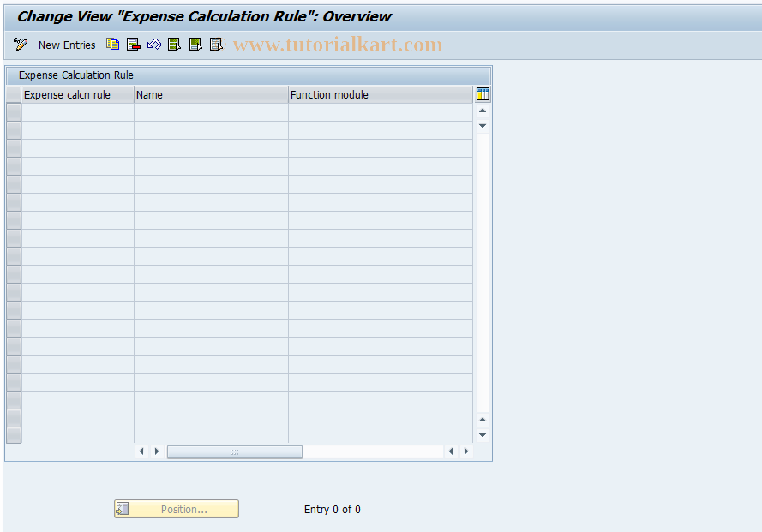Screen dimensions: 762x532
Task: Click the right arrow beside the horizontal scrollbar start
Action: click(x=157, y=451)
